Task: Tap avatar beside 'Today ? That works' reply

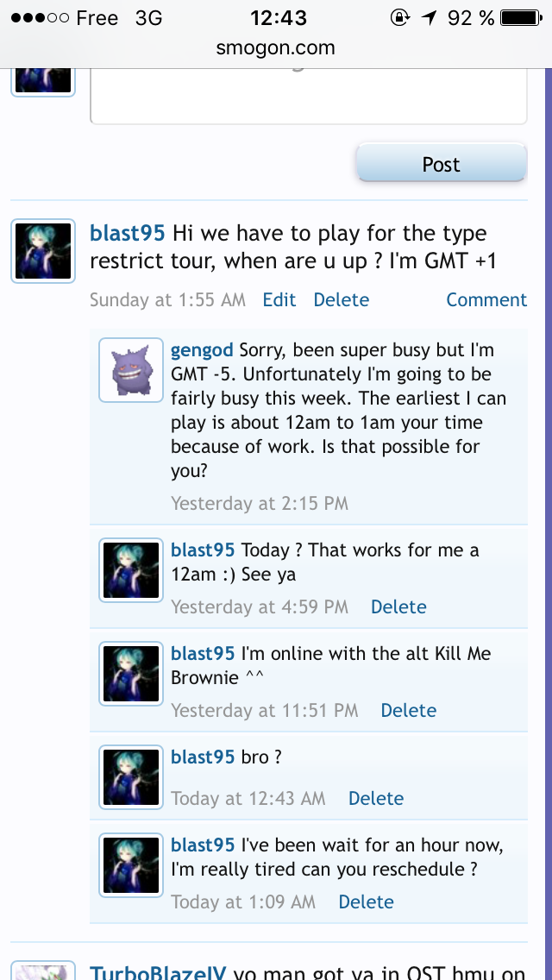Action: point(131,569)
